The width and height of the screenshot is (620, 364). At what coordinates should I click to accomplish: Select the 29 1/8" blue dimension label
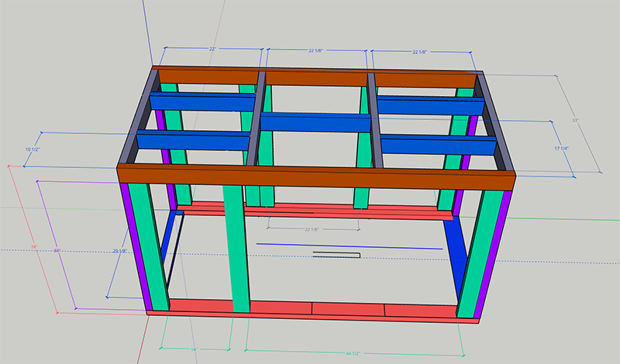[119, 251]
